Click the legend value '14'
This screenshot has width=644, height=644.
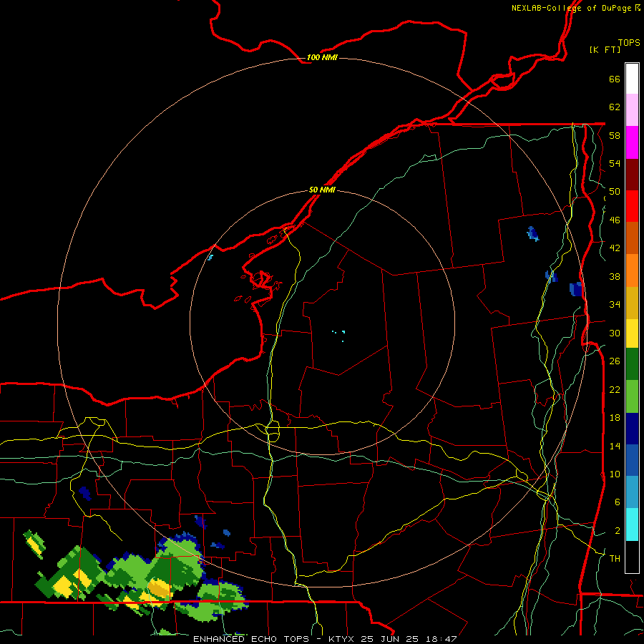(615, 446)
